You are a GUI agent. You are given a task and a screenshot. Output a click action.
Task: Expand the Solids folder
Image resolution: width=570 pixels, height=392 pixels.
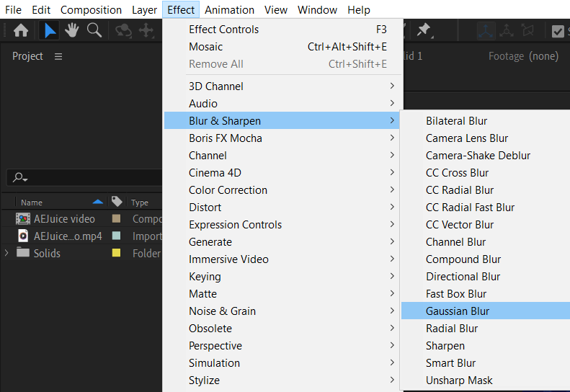click(x=7, y=253)
